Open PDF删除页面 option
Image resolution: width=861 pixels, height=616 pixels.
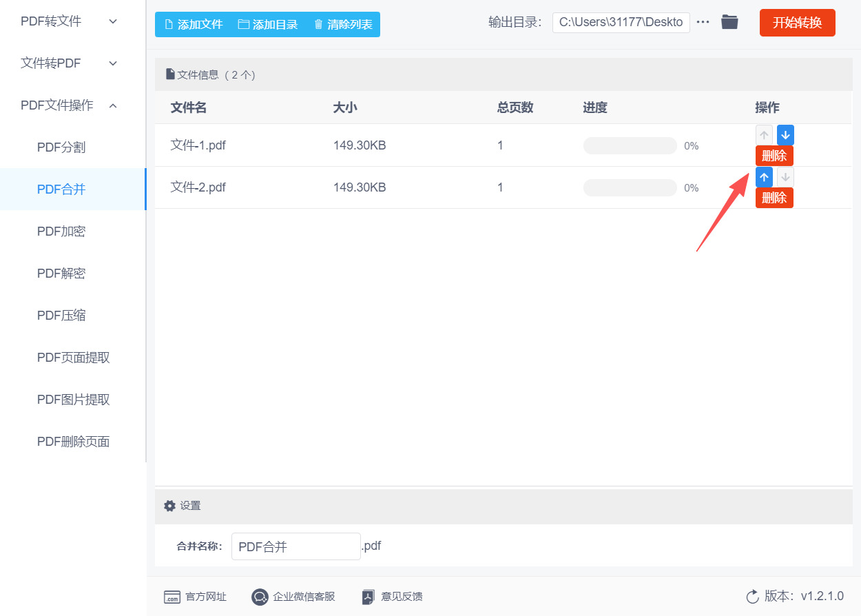tap(74, 442)
